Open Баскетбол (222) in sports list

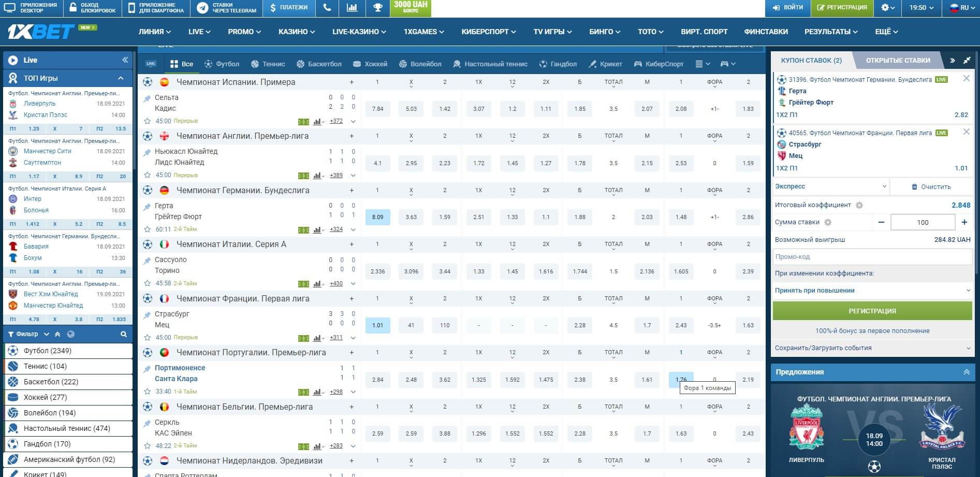68,382
